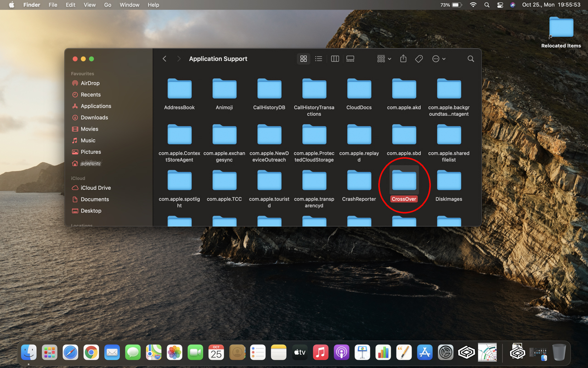The height and width of the screenshot is (368, 588).
Task: Go back using the left chevron
Action: 164,59
